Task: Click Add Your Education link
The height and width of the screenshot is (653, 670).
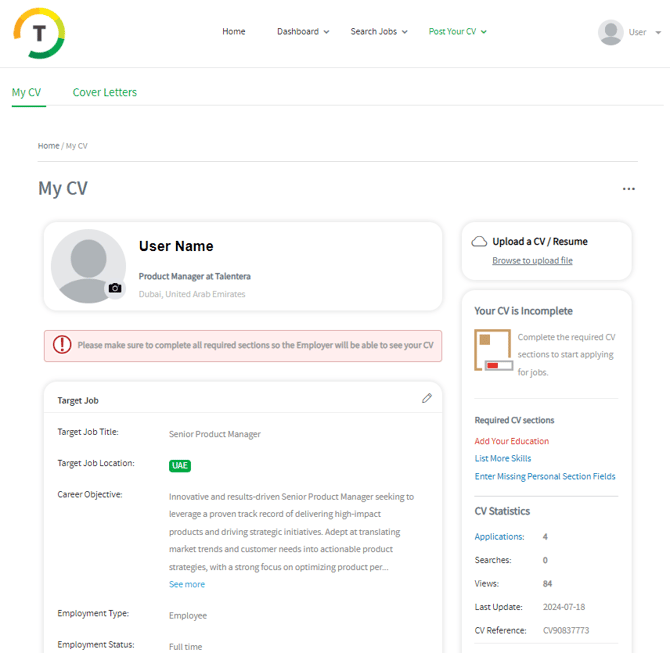Action: (511, 441)
